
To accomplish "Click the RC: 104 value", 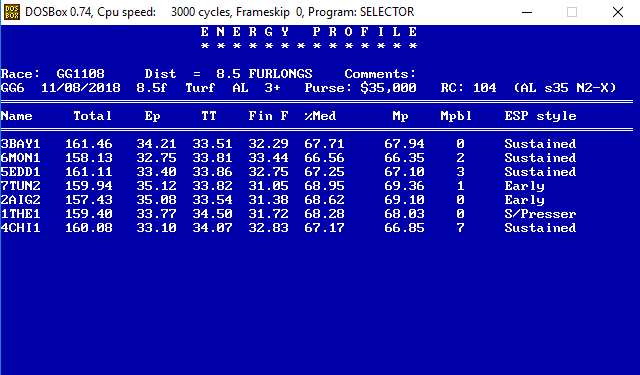I will pyautogui.click(x=469, y=88).
